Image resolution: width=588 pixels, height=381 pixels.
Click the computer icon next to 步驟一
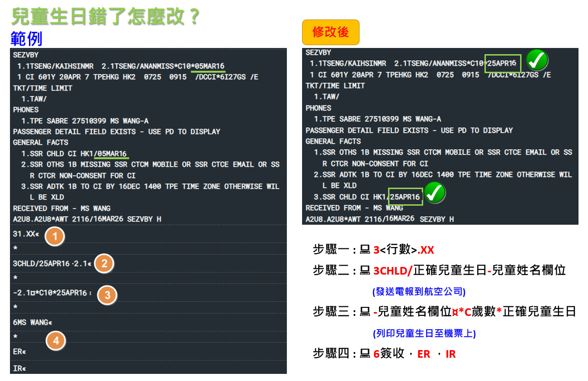(365, 250)
